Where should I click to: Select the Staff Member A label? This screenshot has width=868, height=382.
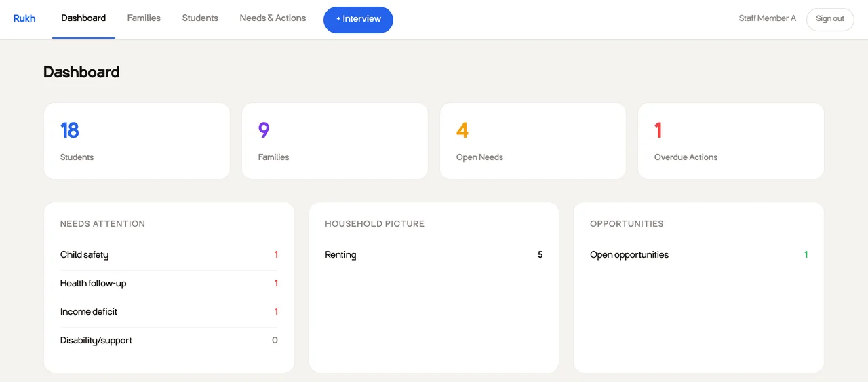pyautogui.click(x=768, y=18)
